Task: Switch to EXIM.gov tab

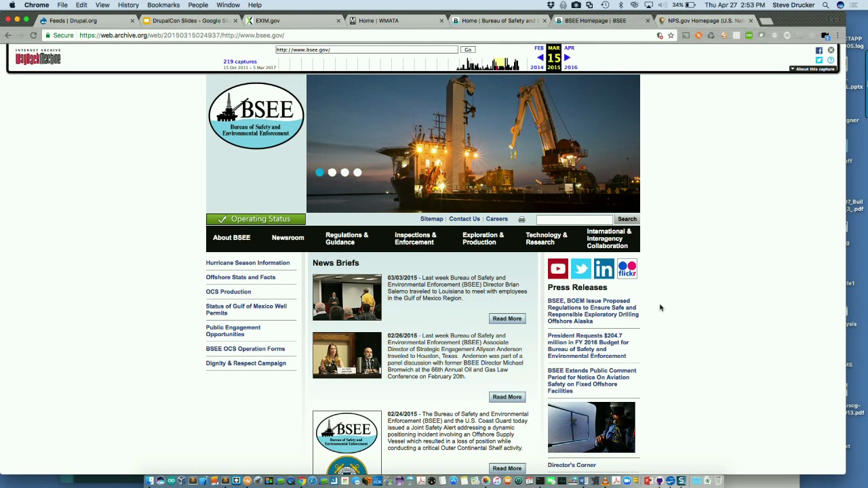Action: (x=293, y=20)
